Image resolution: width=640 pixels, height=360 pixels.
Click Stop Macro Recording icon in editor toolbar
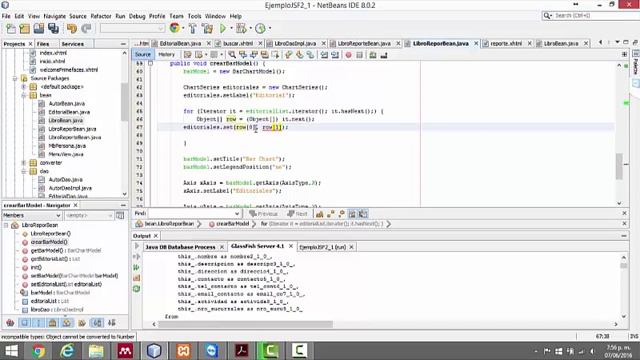pos(359,55)
